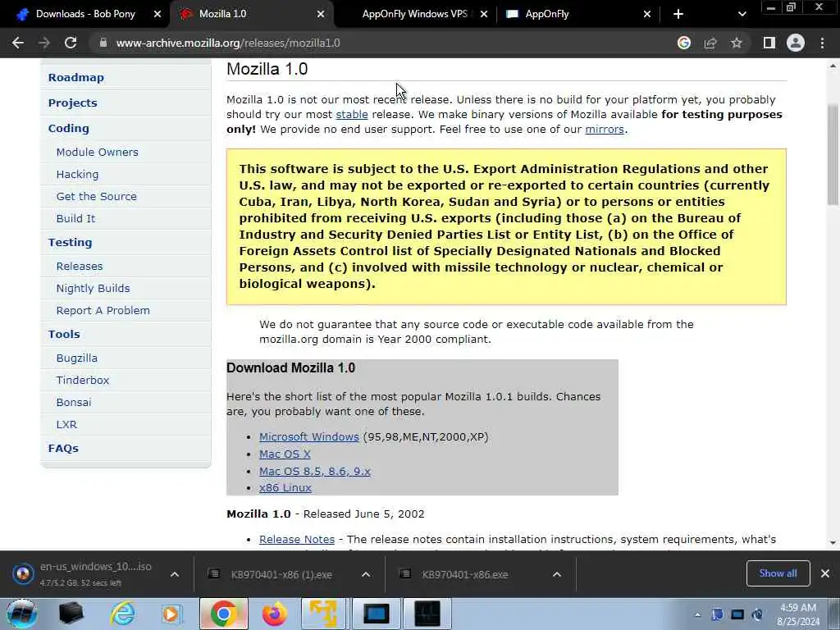840x630 pixels.
Task: Download x86 Linux build link
Action: (285, 487)
